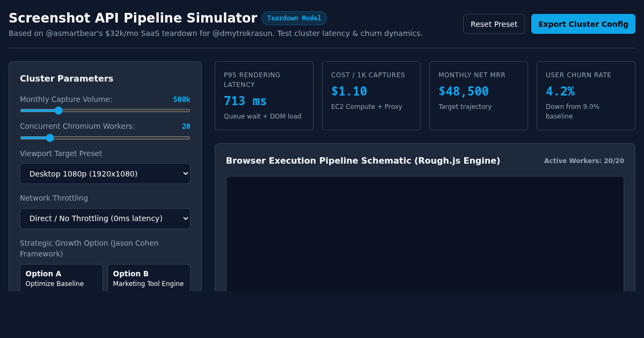Open the Viewport Target Preset dropdown
644x338 pixels.
[105, 174]
